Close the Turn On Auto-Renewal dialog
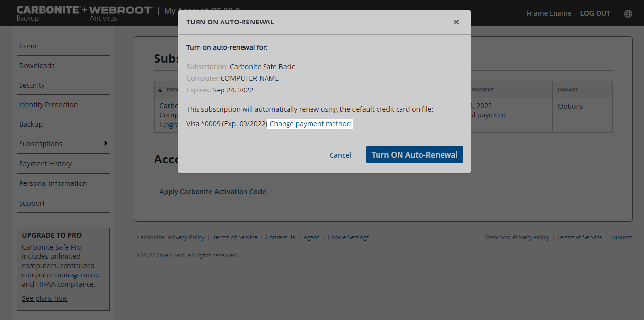644x320 pixels. coord(456,22)
